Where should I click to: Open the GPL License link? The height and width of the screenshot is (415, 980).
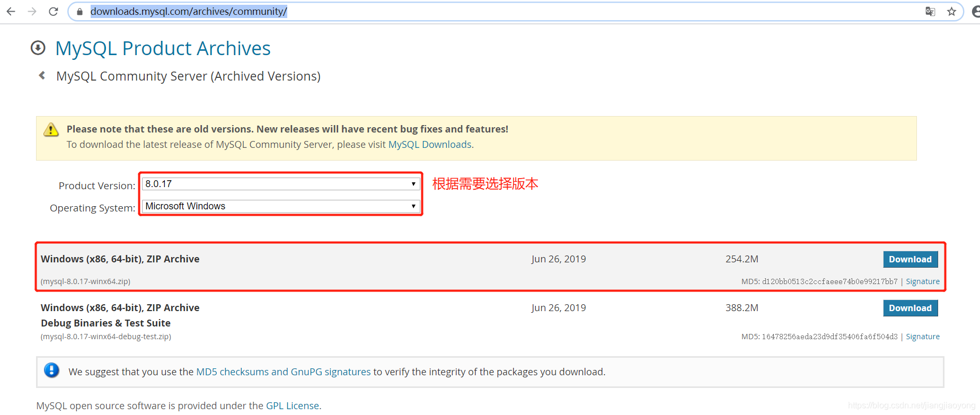(293, 405)
